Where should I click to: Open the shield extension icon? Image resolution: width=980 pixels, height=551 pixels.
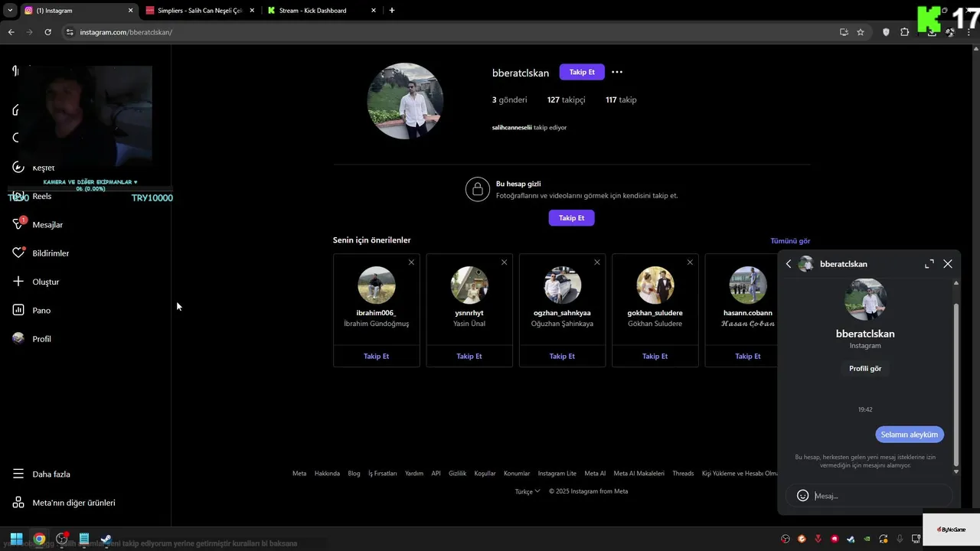tap(886, 32)
